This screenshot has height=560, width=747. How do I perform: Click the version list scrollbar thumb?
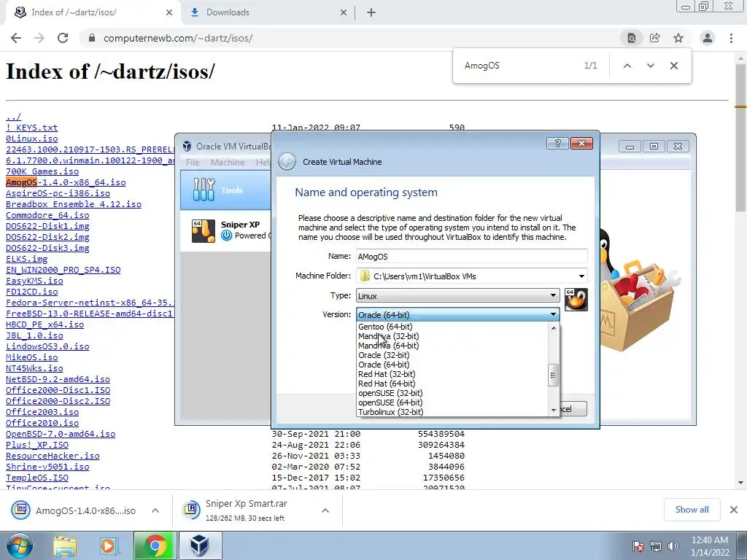point(553,376)
